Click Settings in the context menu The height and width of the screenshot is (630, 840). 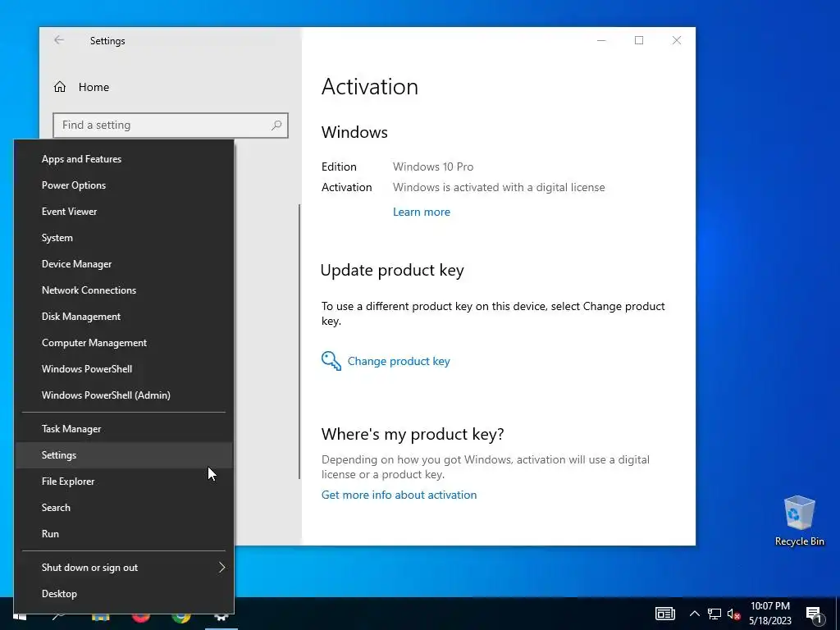124,455
